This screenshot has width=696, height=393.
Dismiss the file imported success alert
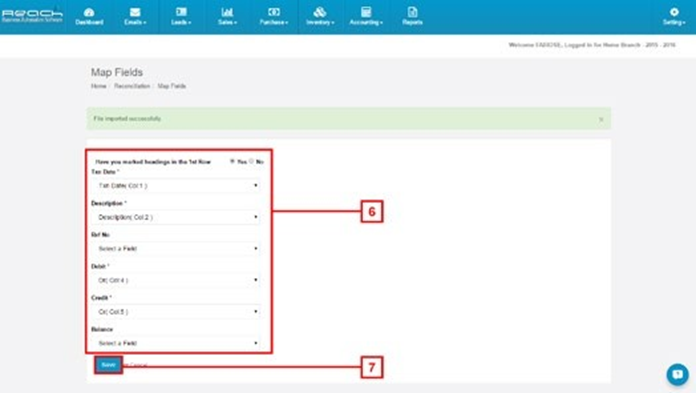[601, 119]
